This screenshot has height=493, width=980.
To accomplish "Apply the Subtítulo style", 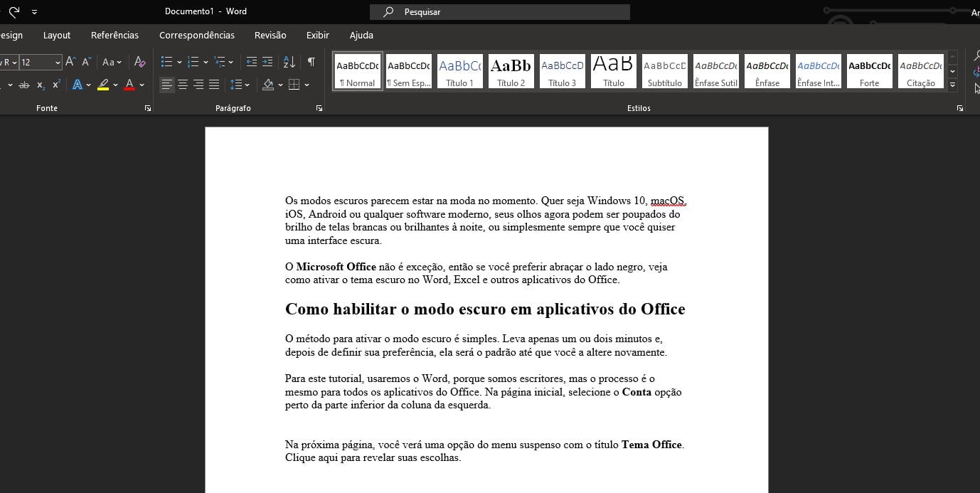I will click(665, 71).
